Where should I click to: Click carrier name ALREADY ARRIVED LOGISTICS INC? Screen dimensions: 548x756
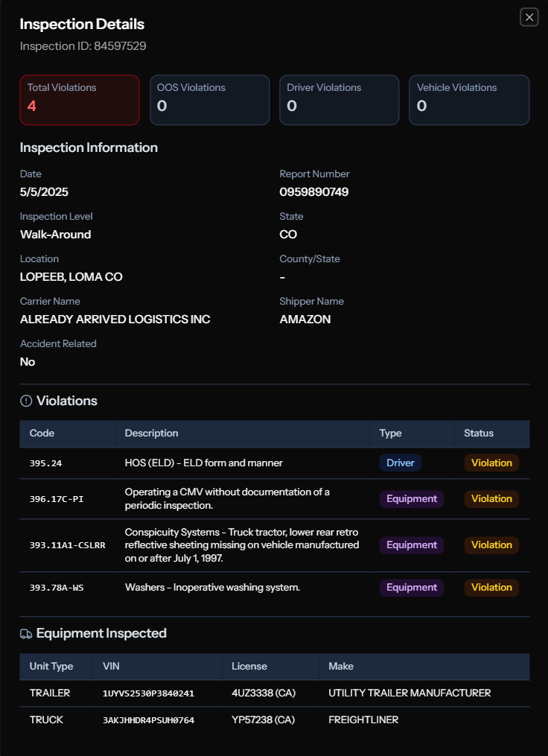115,320
